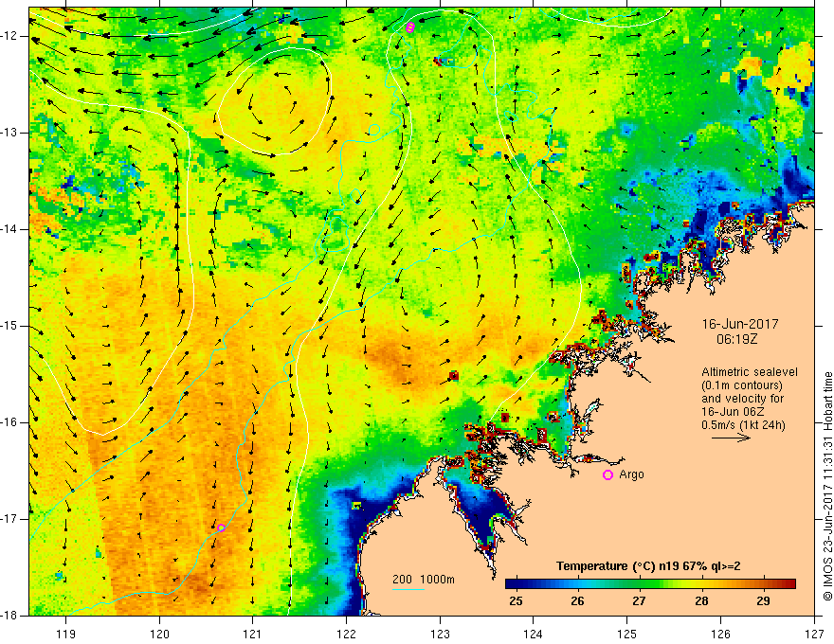Click the magenta circle in the Argo legend
834x644 pixels.
pos(607,475)
